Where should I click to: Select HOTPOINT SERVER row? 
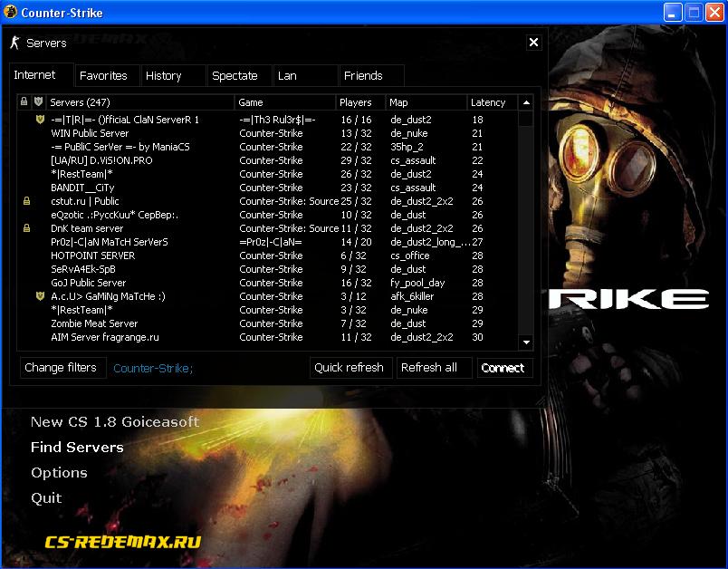pyautogui.click(x=268, y=256)
